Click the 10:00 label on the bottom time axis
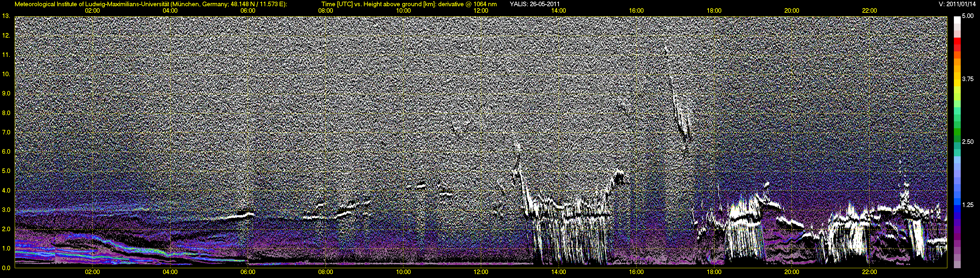980x278 pixels. (x=403, y=272)
